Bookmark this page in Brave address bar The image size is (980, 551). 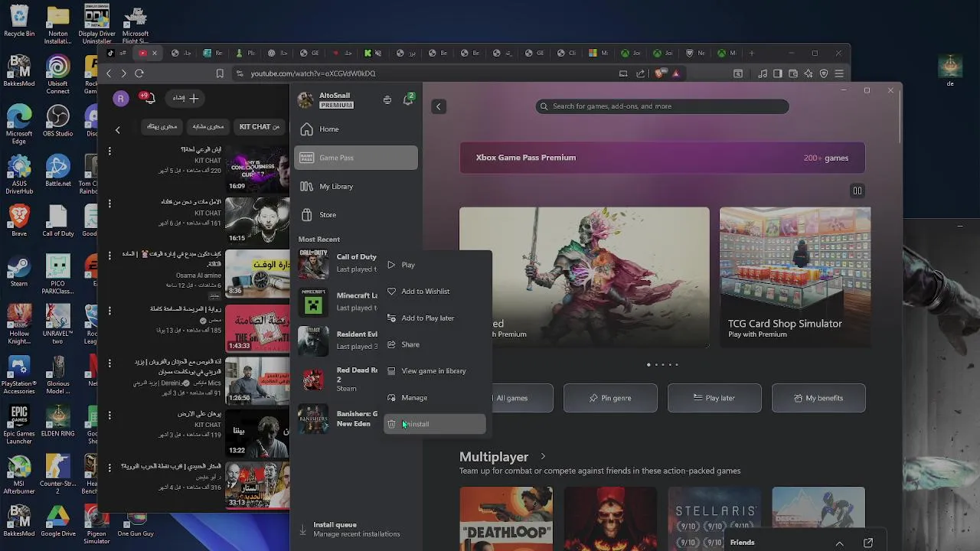click(220, 73)
